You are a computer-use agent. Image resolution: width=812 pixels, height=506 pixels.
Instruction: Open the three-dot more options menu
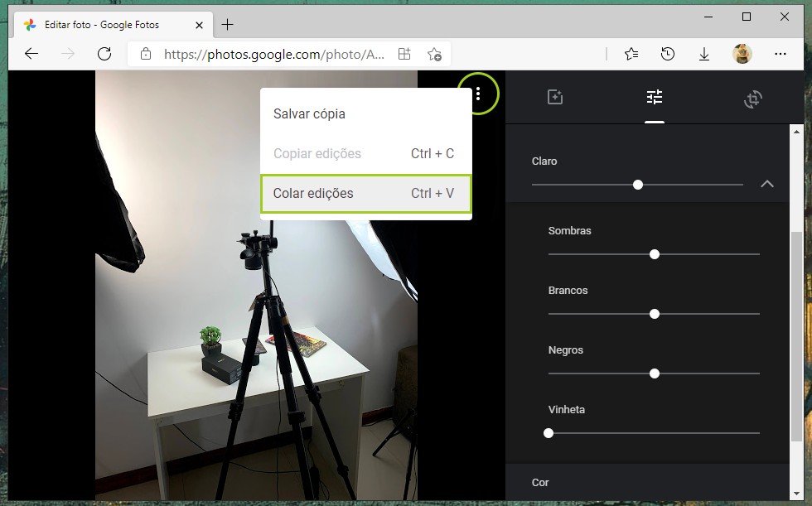click(x=478, y=94)
